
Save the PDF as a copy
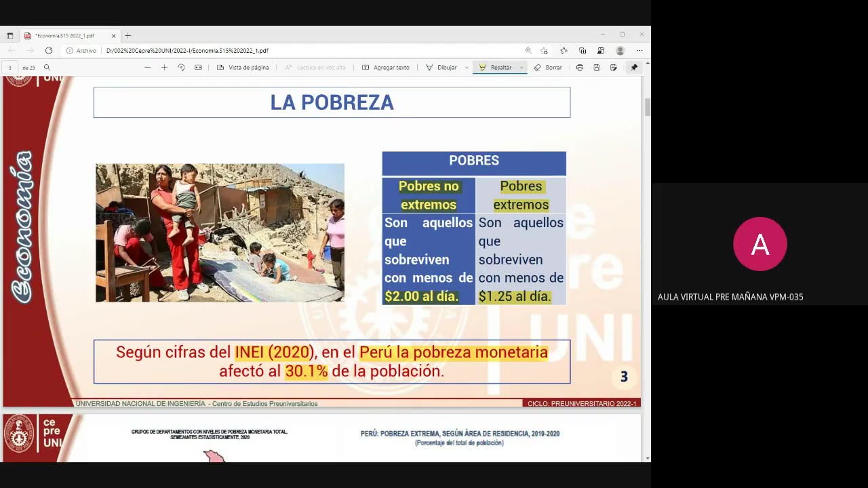pyautogui.click(x=614, y=68)
